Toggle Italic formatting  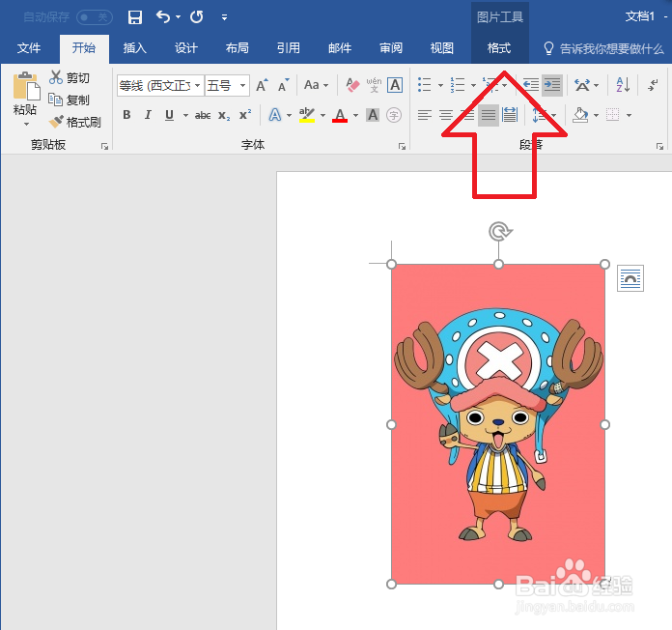pos(148,115)
